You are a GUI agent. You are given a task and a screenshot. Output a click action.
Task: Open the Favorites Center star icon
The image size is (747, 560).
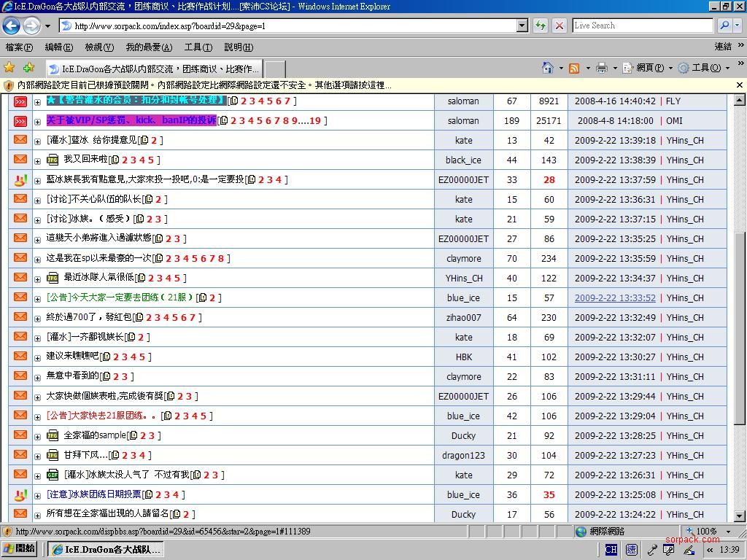click(9, 68)
